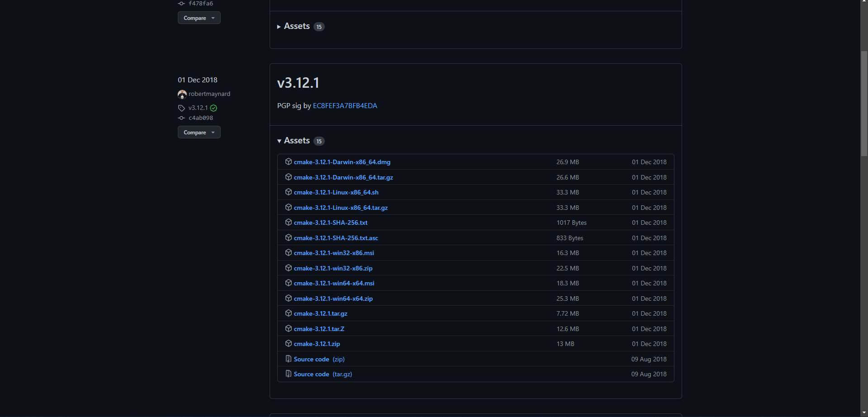The height and width of the screenshot is (417, 868).
Task: Open Compare dropdown under f478fa6 commit
Action: [199, 18]
